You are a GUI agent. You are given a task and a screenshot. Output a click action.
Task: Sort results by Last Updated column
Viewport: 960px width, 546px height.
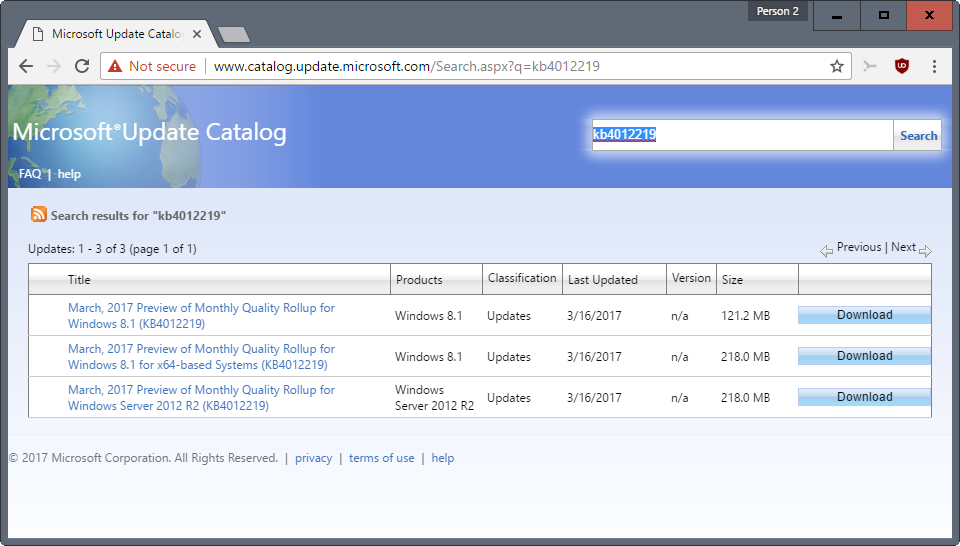602,280
